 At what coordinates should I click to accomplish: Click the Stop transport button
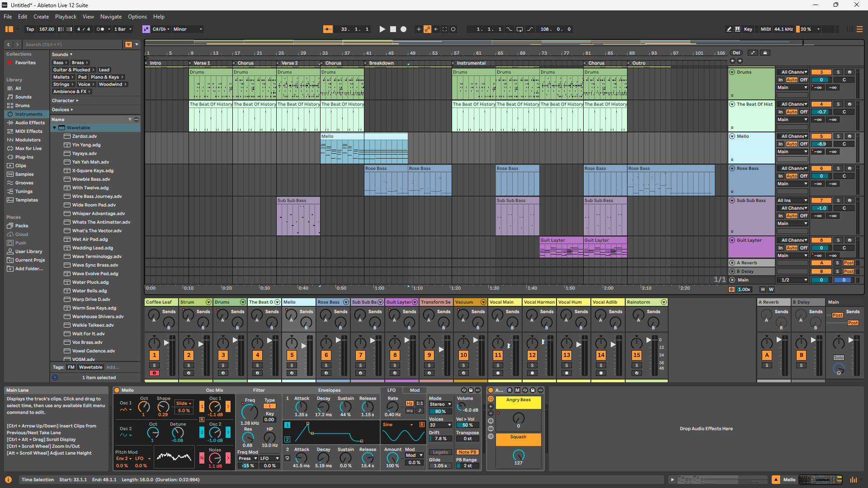point(393,29)
